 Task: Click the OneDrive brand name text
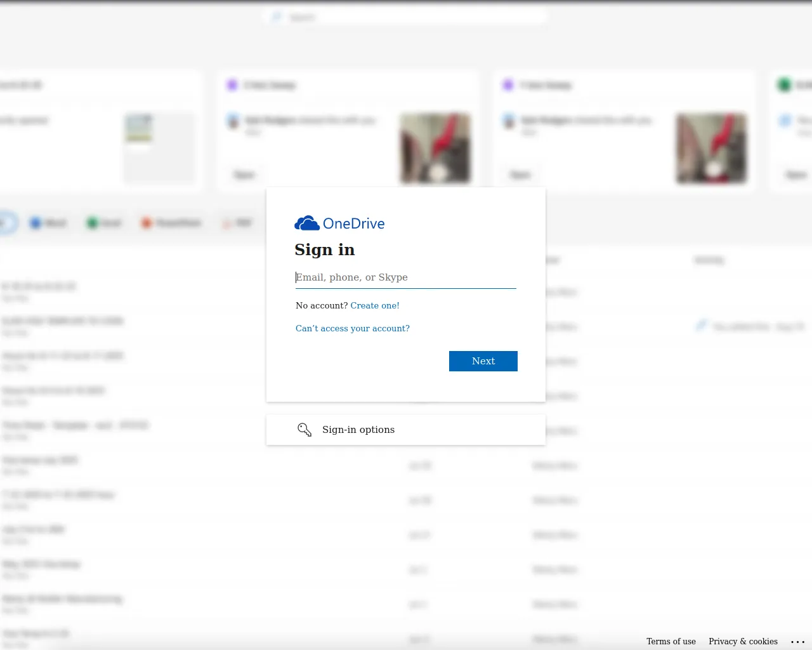353,223
